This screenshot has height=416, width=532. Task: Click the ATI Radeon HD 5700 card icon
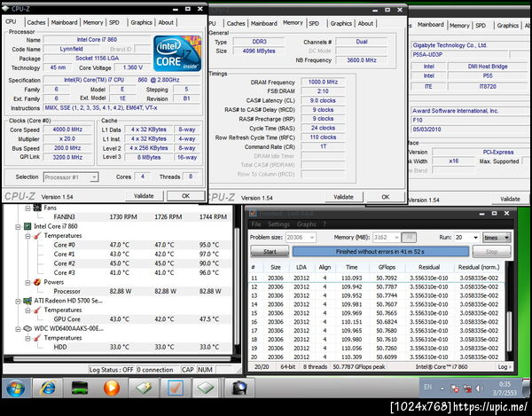(27, 301)
